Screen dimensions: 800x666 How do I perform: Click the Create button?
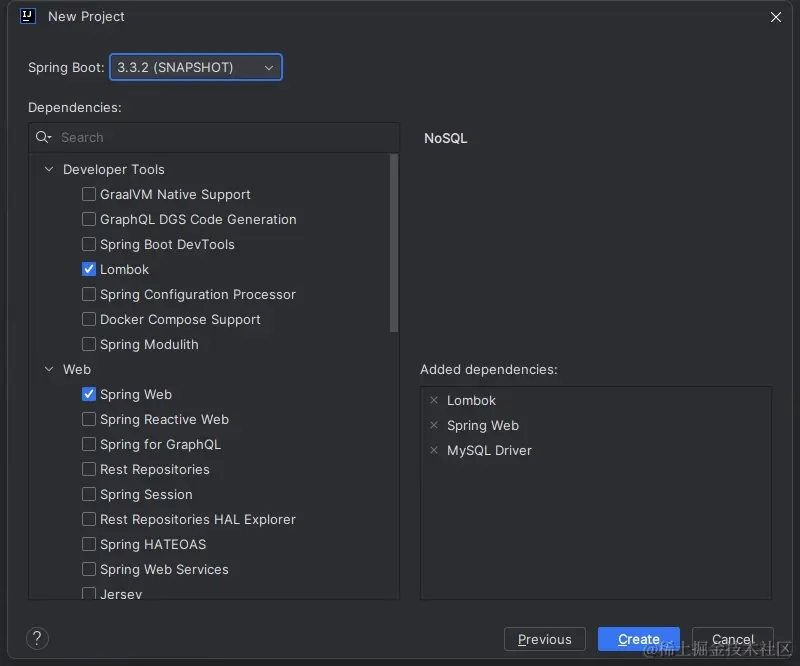pos(638,639)
